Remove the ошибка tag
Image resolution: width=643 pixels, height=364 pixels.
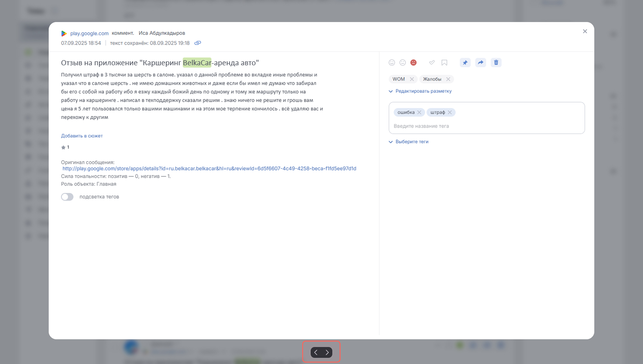[x=419, y=112]
